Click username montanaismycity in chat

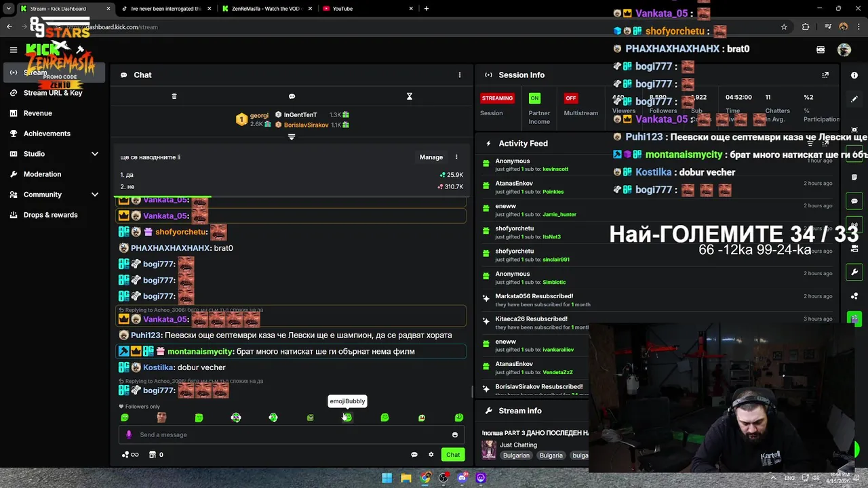click(200, 351)
